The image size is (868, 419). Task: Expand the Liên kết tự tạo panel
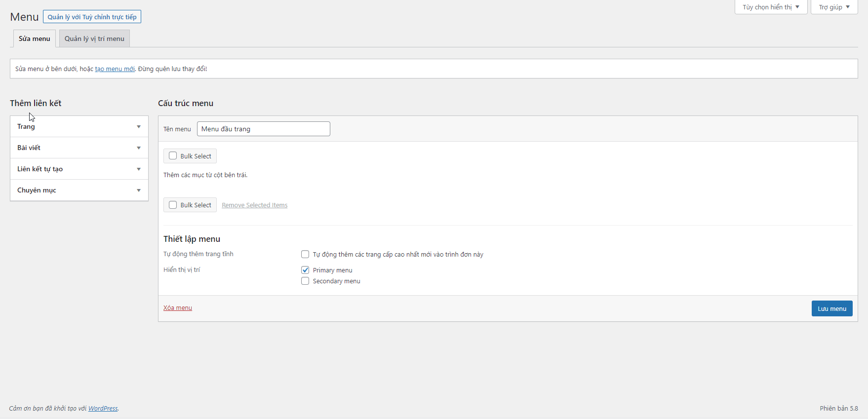[79, 169]
